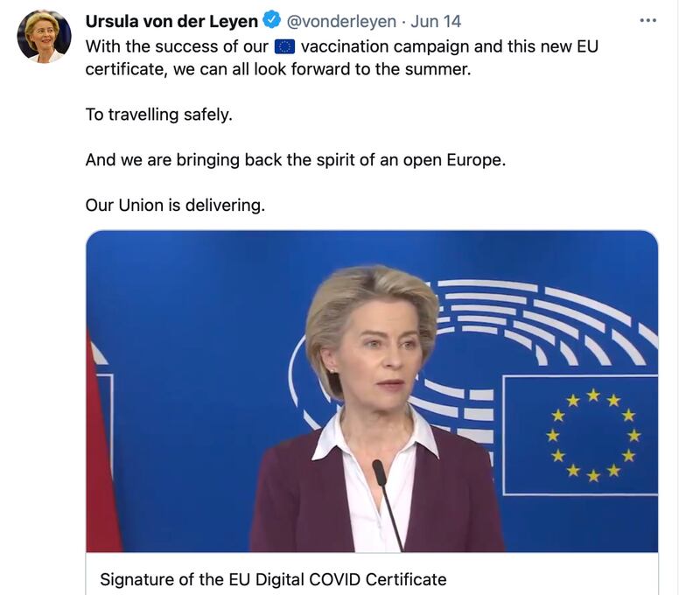Screen dimensions: 700x595
Task: Click the line ending 'look forward to the summer.'
Action: click(x=278, y=69)
